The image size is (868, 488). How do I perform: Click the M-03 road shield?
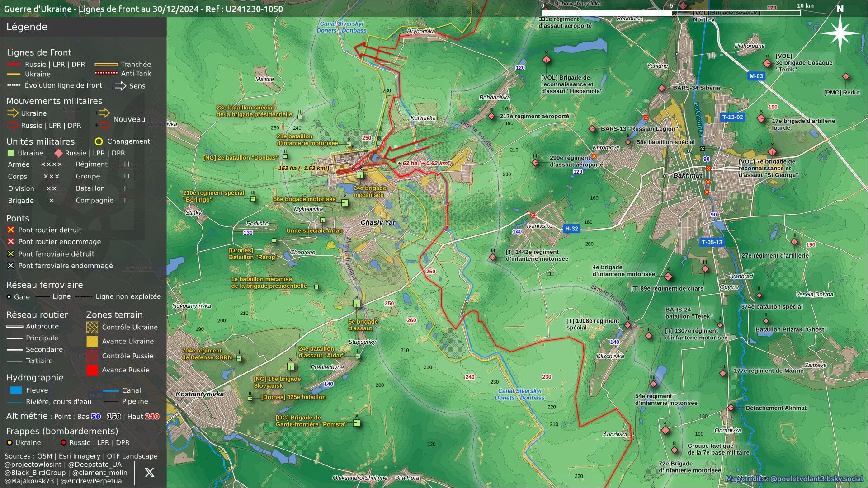[x=756, y=76]
